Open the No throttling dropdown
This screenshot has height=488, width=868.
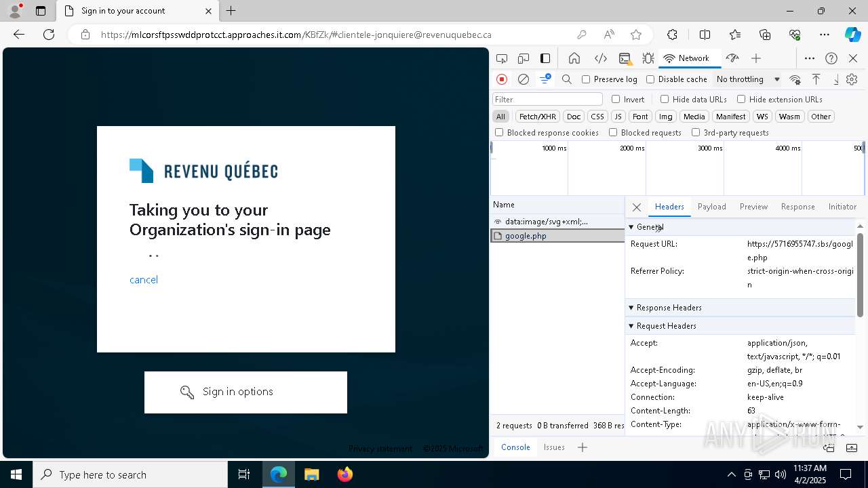click(x=748, y=79)
